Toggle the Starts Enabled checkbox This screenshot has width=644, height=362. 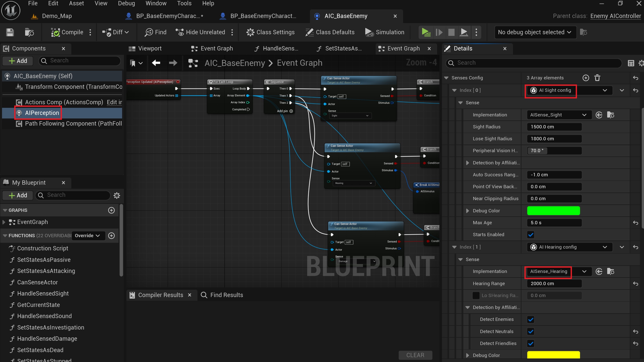coord(531,235)
